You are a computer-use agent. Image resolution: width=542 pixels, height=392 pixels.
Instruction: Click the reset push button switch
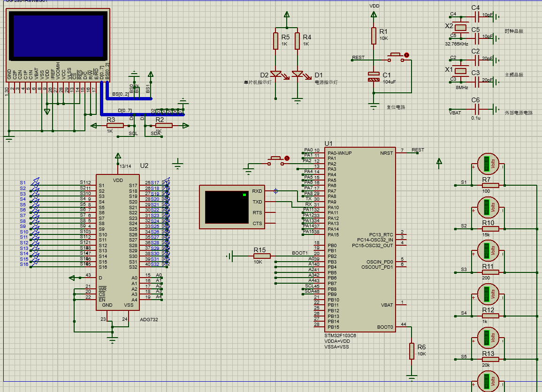(x=396, y=57)
